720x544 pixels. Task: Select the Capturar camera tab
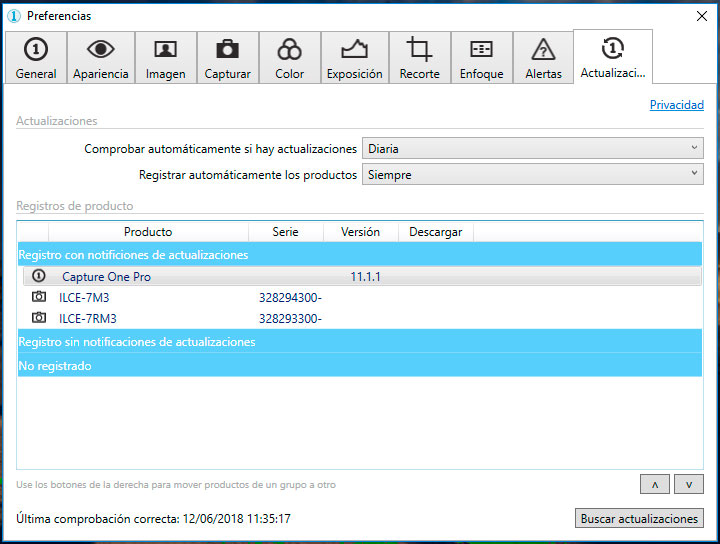[x=227, y=58]
